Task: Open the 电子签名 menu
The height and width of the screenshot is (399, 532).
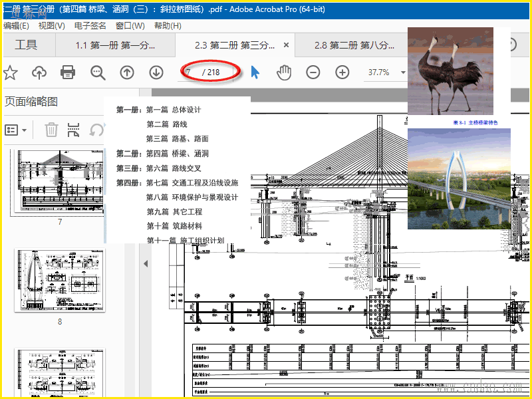Action: (90, 26)
